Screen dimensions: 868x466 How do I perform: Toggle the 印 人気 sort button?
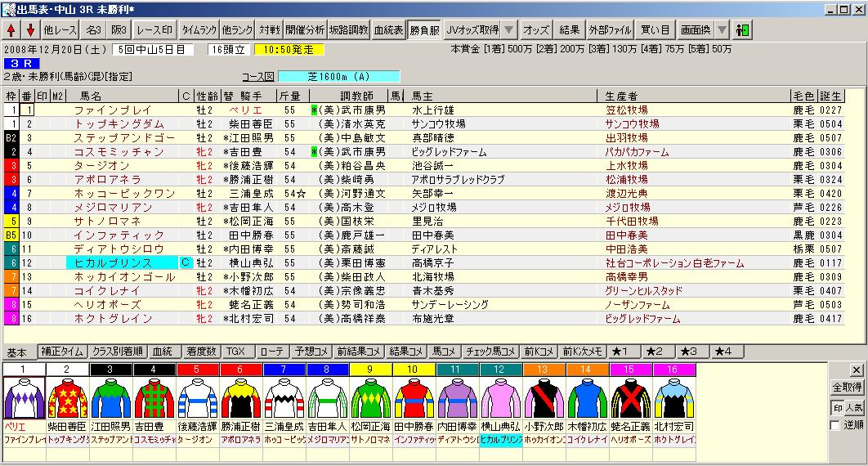point(847,408)
